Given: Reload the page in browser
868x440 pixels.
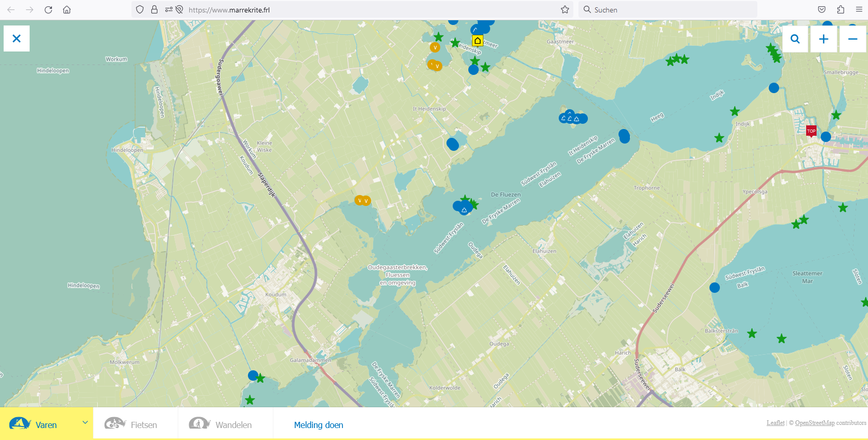Looking at the screenshot, I should tap(48, 10).
